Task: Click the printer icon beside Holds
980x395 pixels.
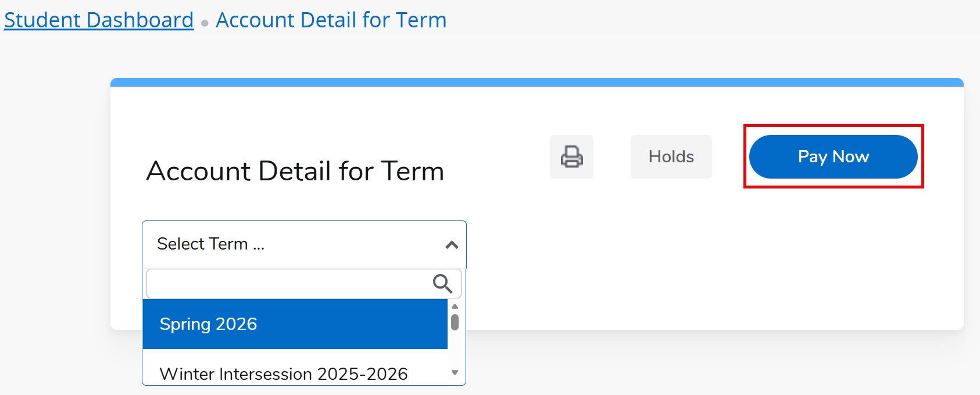Action: tap(571, 156)
